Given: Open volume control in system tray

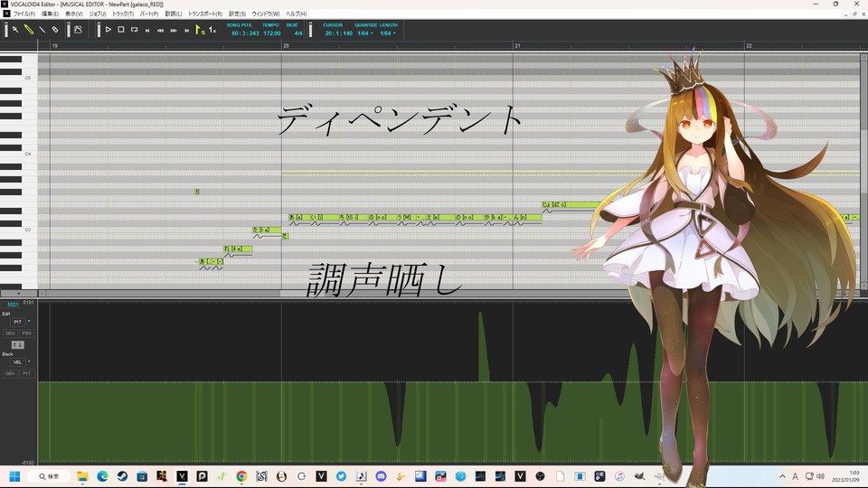Looking at the screenshot, I should pyautogui.click(x=820, y=476).
